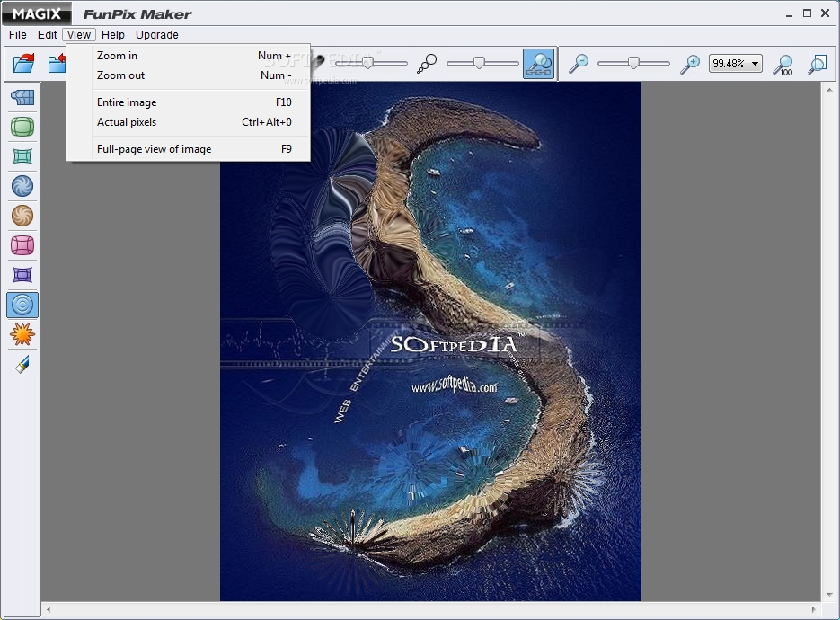Close the open View menu

[79, 35]
